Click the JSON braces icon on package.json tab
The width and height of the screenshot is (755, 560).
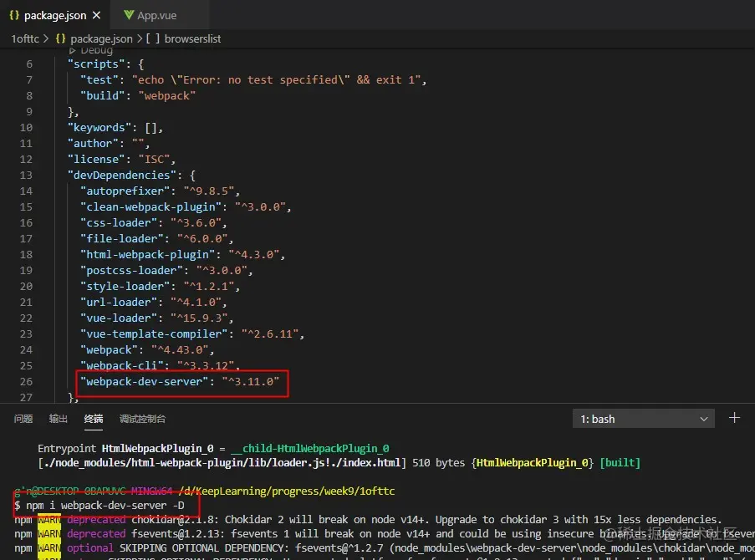(x=14, y=15)
